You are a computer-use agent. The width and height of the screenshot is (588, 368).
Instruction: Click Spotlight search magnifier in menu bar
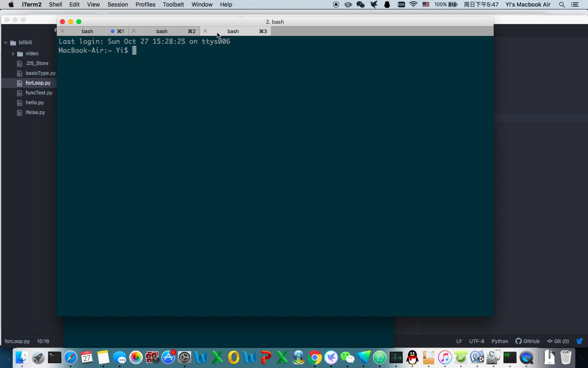(x=562, y=4)
